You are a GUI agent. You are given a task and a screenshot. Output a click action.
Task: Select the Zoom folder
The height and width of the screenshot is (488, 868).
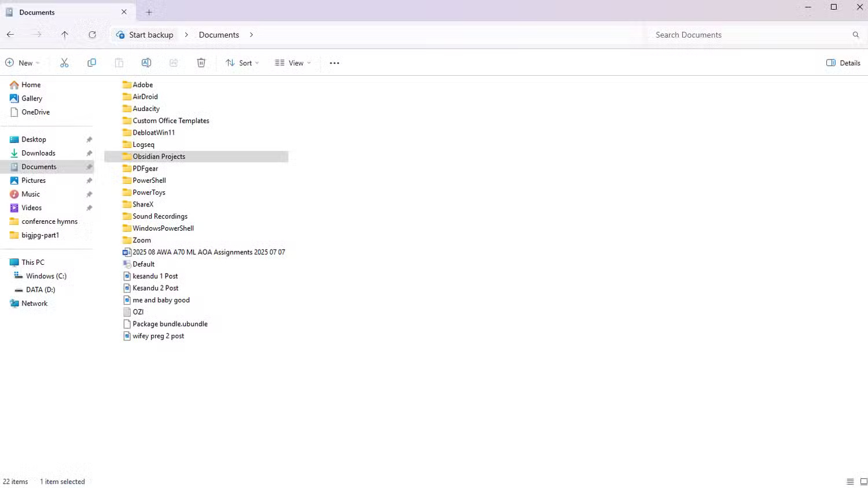click(142, 241)
